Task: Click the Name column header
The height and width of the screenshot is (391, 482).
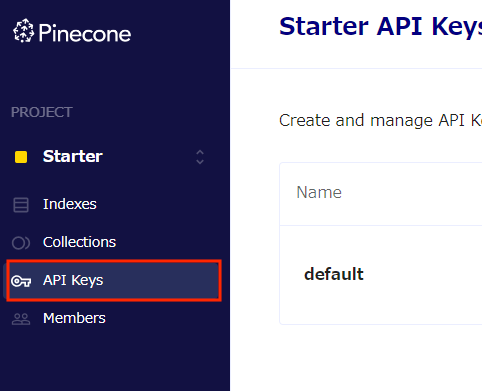Action: [x=319, y=192]
